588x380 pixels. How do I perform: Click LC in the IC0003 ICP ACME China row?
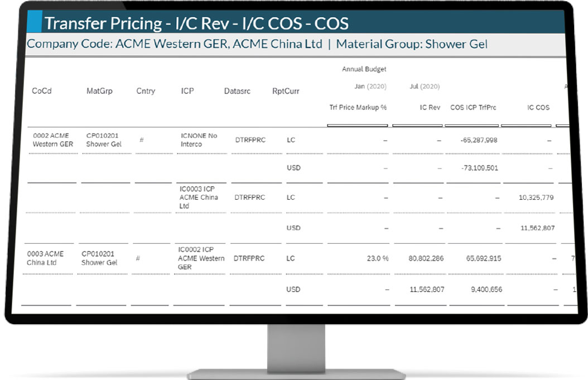click(x=291, y=198)
